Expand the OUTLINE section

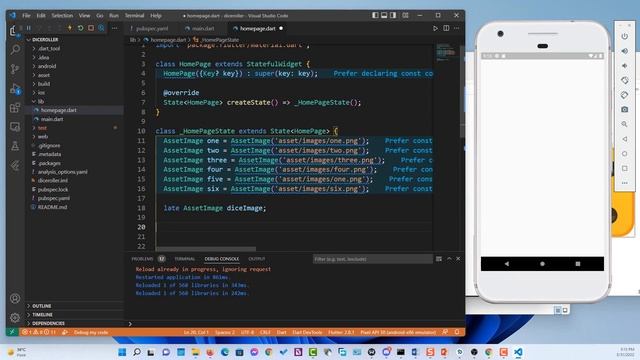coord(42,306)
